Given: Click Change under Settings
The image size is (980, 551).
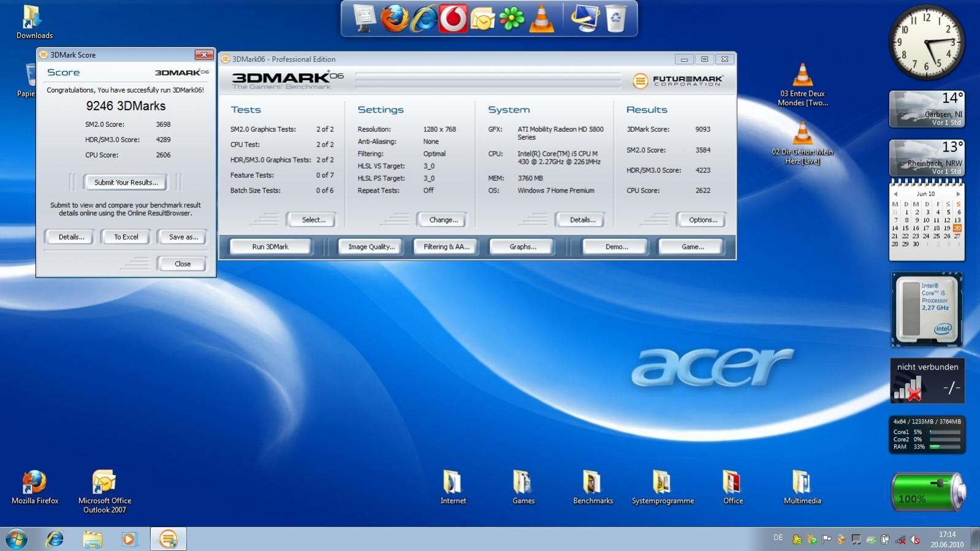Looking at the screenshot, I should pos(443,219).
